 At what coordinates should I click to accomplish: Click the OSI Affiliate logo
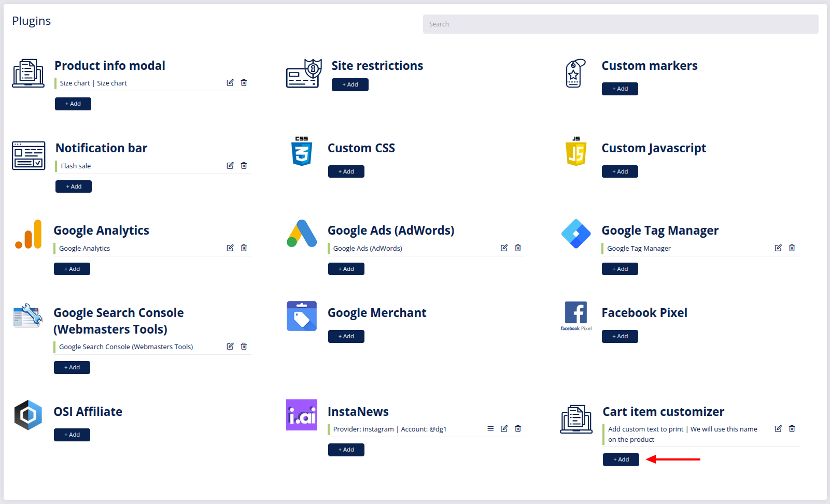tap(28, 415)
